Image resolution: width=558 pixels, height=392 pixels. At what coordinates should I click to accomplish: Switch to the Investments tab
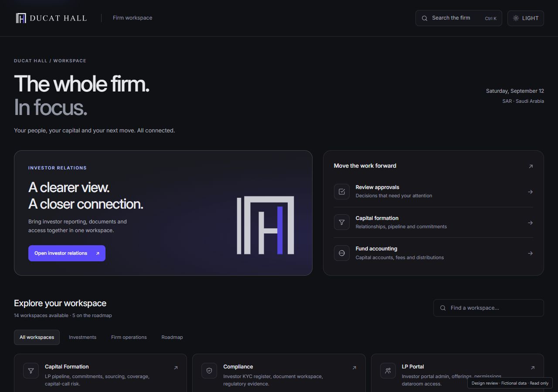coord(82,337)
